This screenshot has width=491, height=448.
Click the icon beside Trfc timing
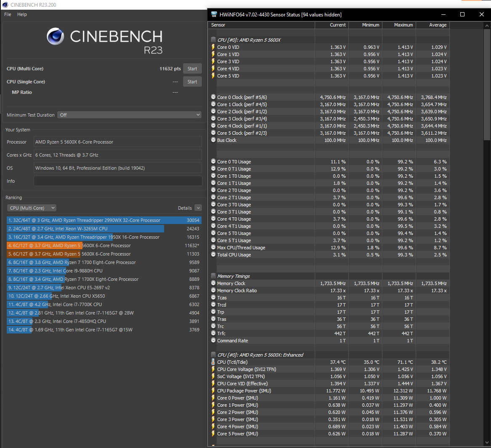click(x=213, y=333)
